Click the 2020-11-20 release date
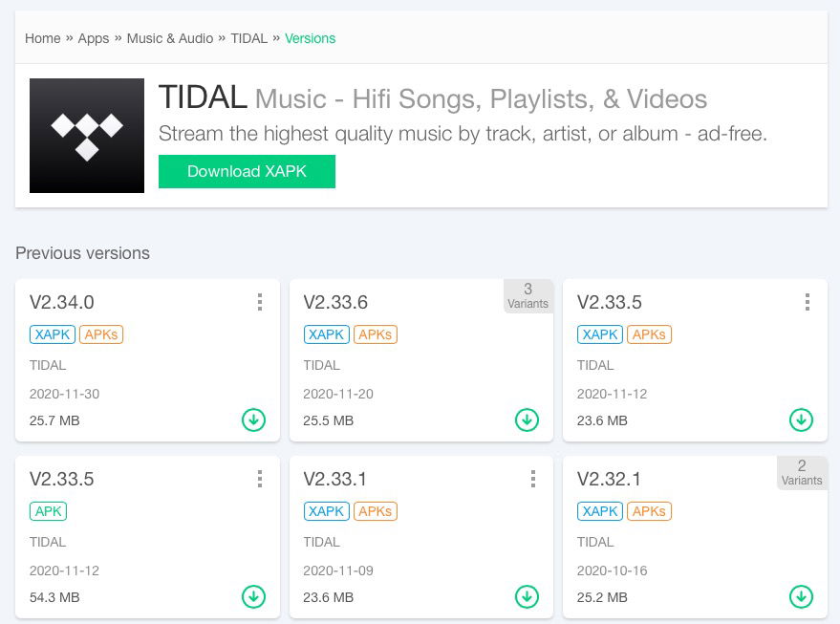Image resolution: width=840 pixels, height=624 pixels. pos(338,395)
